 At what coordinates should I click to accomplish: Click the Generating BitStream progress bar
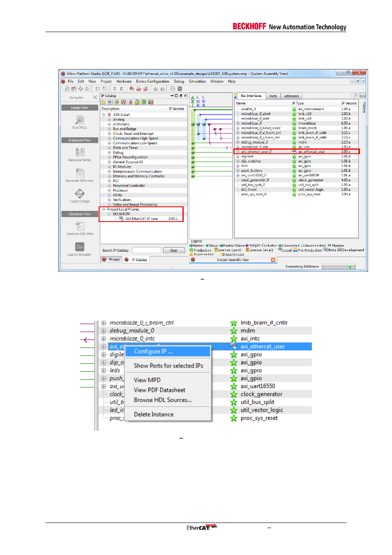pyautogui.click(x=339, y=267)
